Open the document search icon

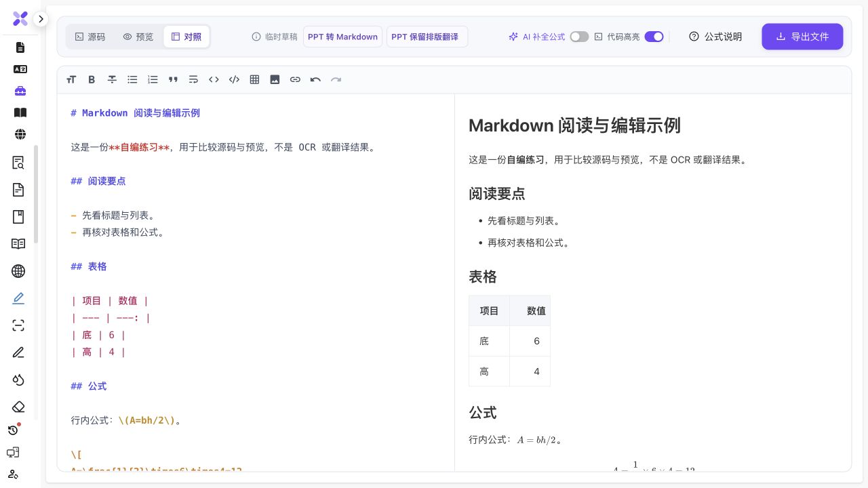(18, 163)
